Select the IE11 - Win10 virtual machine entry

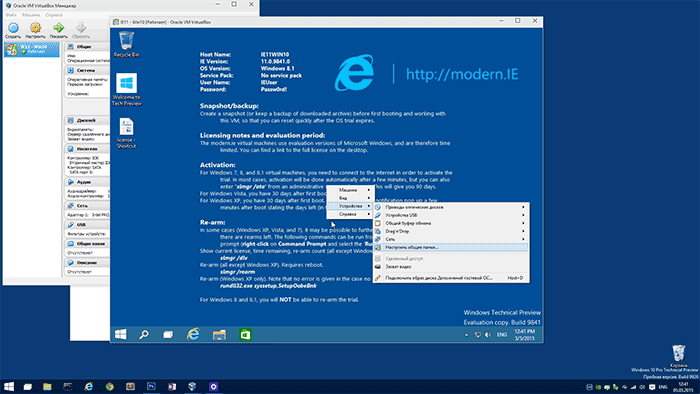pos(32,49)
